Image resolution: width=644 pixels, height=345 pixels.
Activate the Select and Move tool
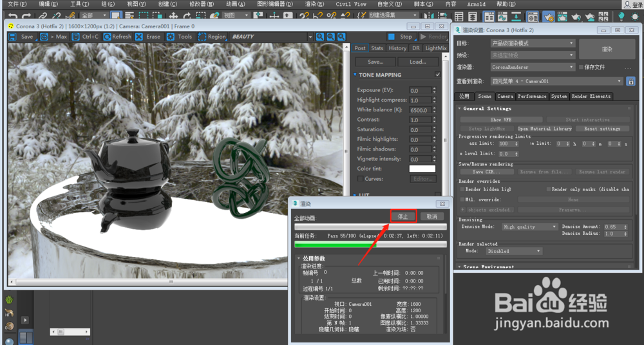coord(173,17)
